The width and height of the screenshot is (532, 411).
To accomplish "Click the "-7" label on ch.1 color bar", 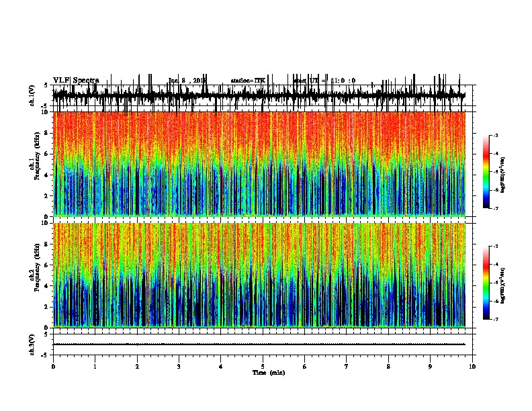I will 495,208.
